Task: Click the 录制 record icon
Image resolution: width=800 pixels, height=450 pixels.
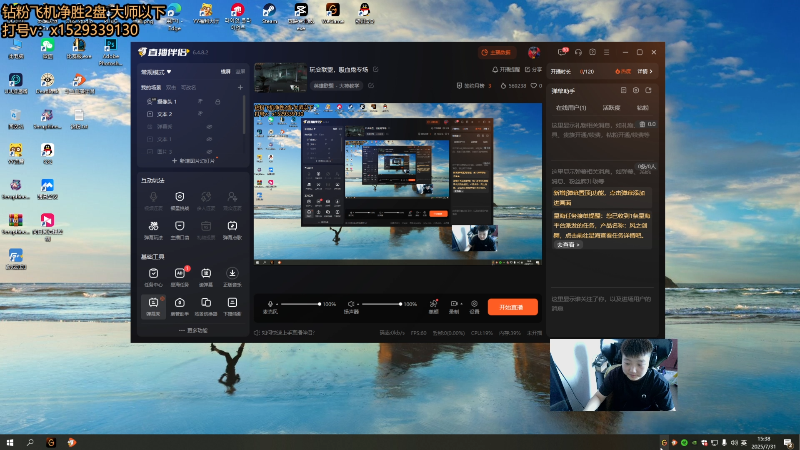Action: (454, 306)
